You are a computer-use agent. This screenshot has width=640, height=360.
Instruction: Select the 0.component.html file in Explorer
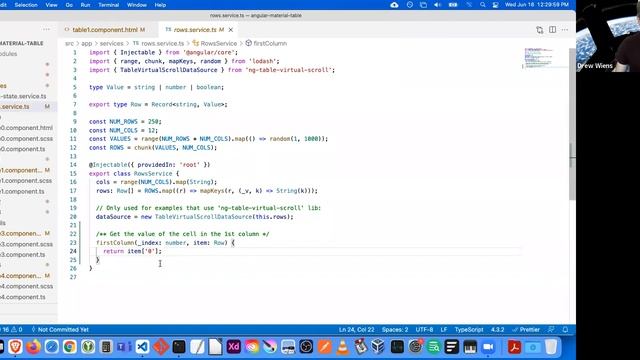point(26,128)
